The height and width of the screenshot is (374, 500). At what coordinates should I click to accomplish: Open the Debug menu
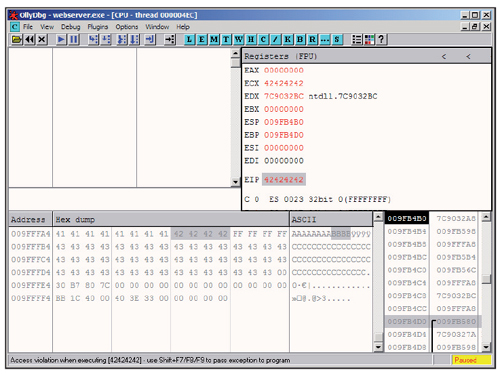71,27
